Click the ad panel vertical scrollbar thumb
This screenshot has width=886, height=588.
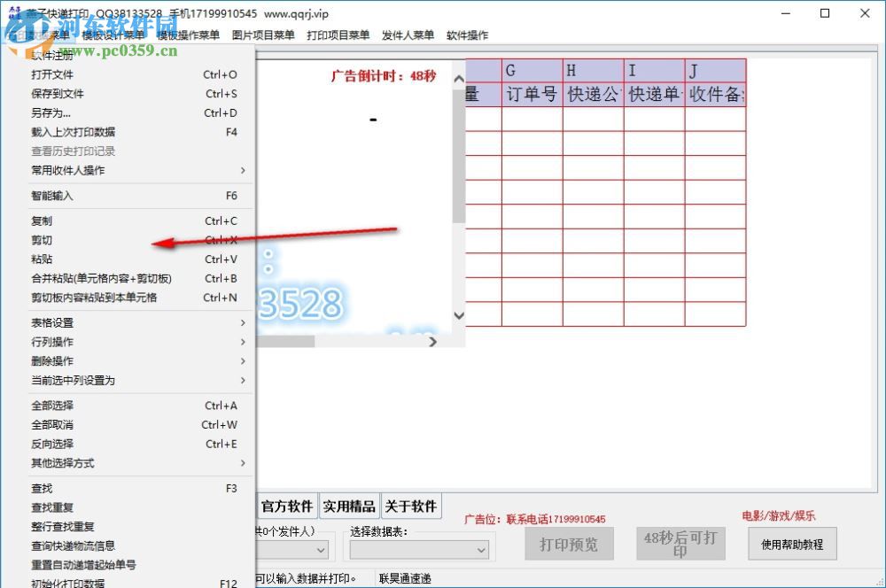459,155
